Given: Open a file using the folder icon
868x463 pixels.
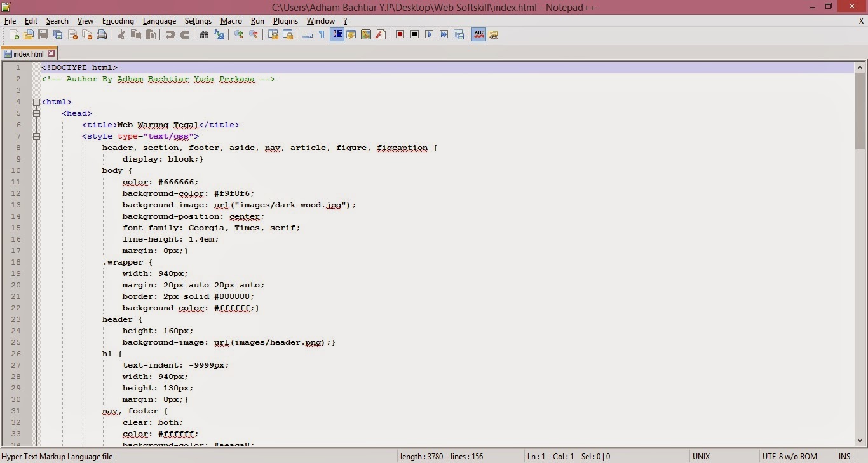Looking at the screenshot, I should (29, 34).
